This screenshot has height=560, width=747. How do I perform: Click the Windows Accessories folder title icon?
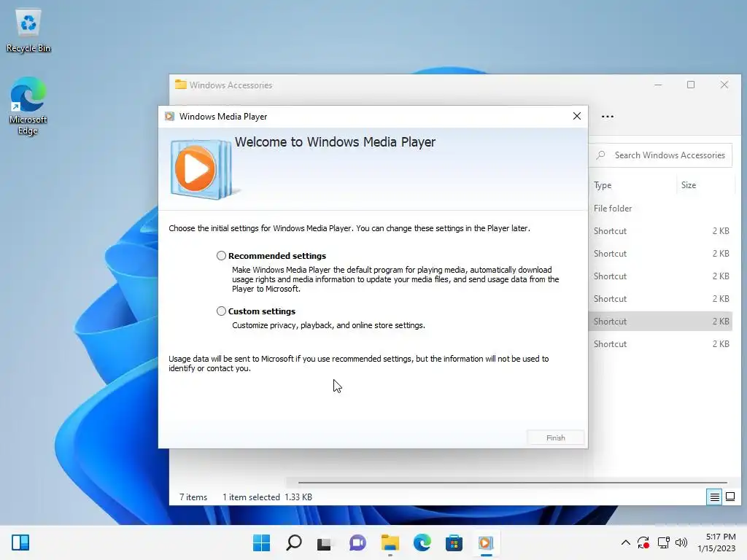[x=181, y=85]
